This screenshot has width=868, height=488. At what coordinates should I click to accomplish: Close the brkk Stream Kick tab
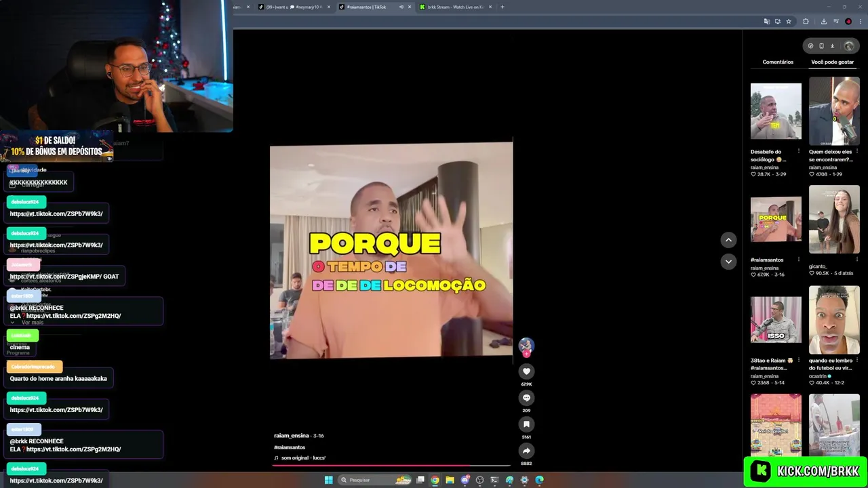tap(490, 7)
